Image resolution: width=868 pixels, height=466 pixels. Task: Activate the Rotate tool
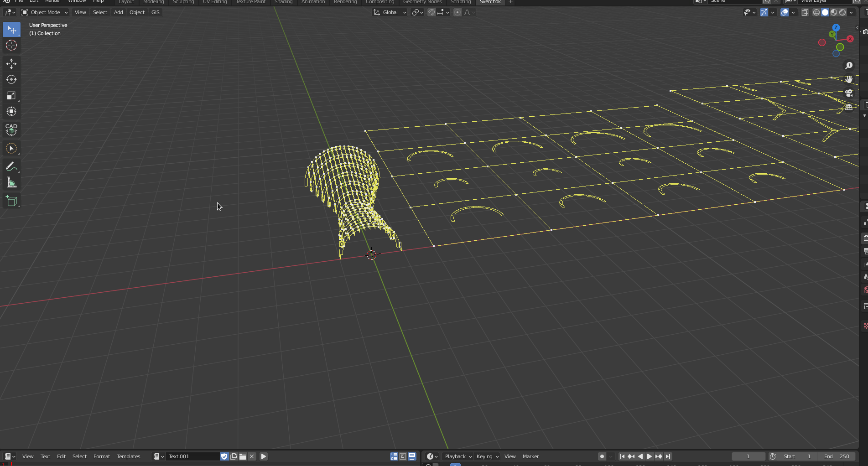click(11, 80)
